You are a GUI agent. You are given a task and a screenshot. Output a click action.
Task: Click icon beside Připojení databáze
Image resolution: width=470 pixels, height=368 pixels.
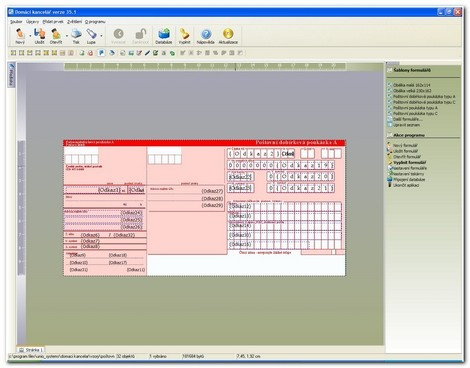click(x=389, y=179)
